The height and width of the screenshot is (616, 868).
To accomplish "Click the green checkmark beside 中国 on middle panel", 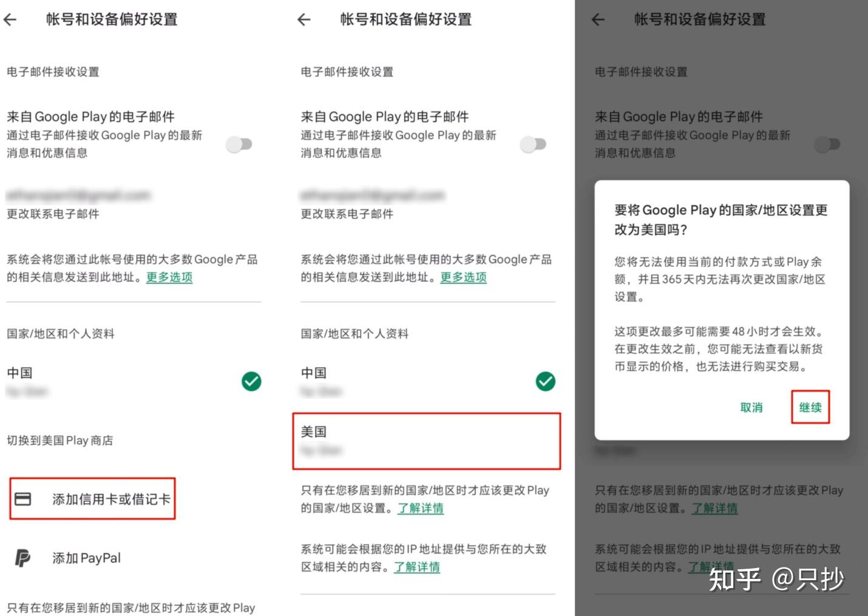I will (546, 381).
